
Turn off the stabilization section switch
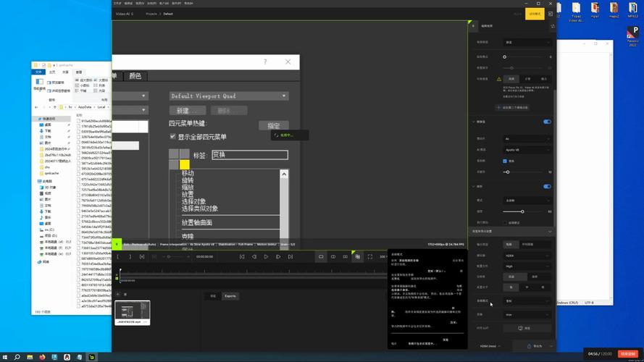pyautogui.click(x=547, y=186)
